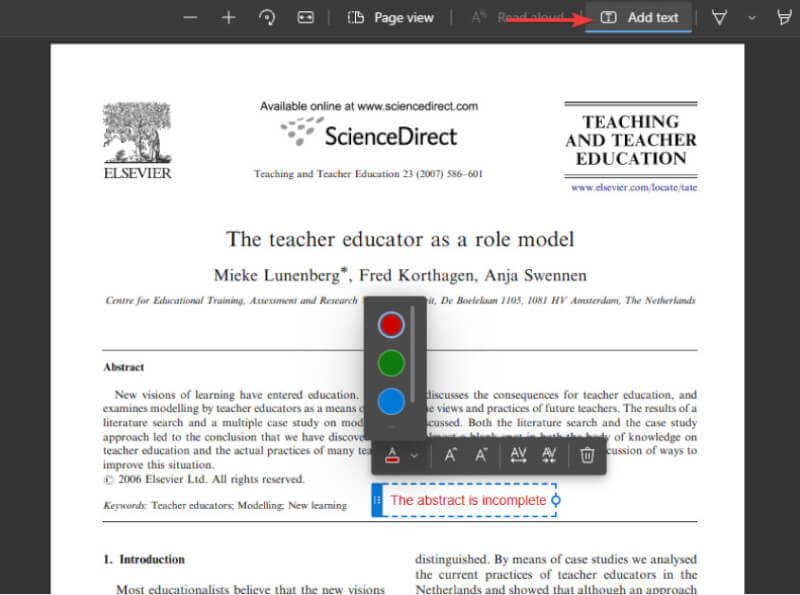Click the '1. Introduction' heading
The image size is (800, 595).
pos(144,559)
